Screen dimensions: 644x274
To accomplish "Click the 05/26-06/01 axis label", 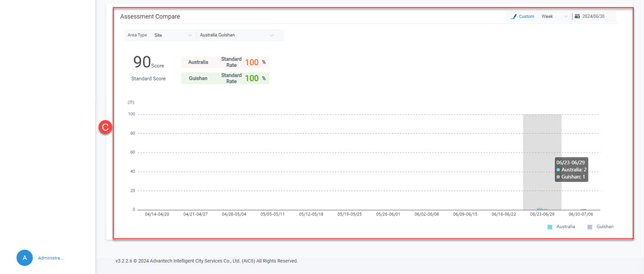I will click(x=388, y=214).
